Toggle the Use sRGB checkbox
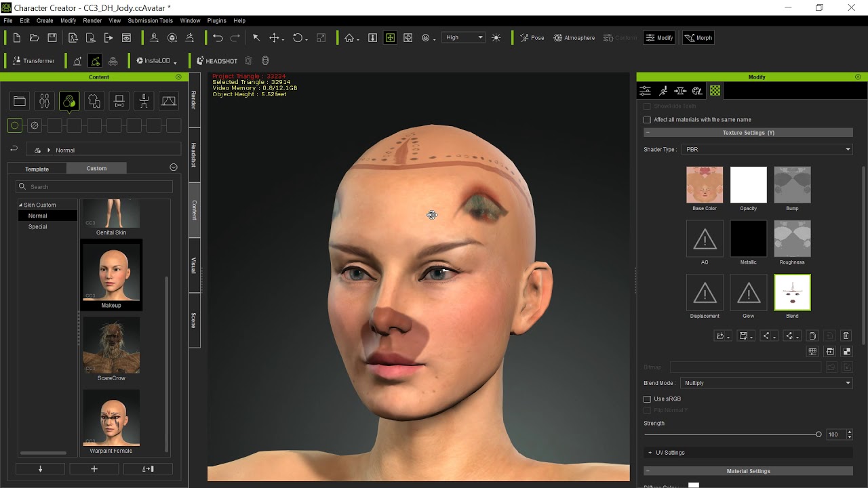Image resolution: width=868 pixels, height=488 pixels. 647,399
